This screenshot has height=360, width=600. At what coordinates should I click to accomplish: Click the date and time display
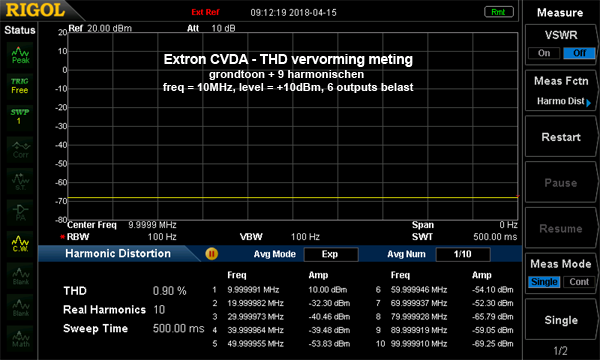(x=293, y=13)
